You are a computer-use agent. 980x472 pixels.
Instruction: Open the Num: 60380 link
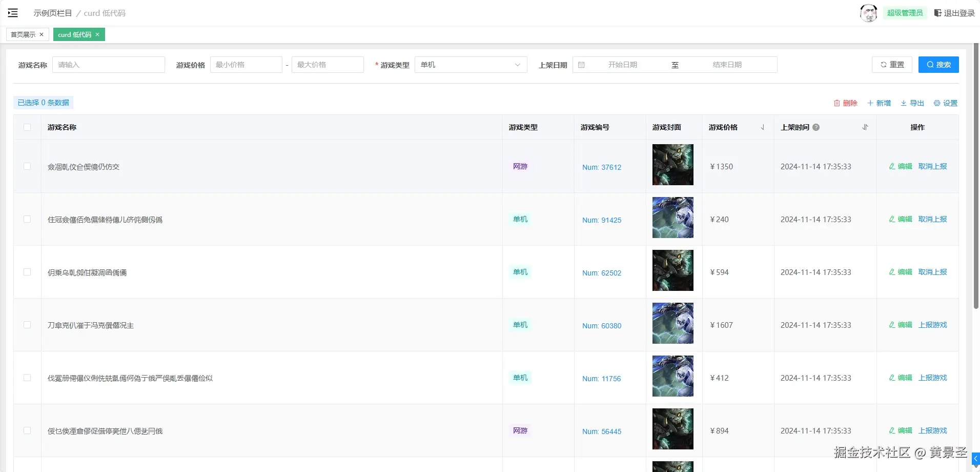(602, 326)
